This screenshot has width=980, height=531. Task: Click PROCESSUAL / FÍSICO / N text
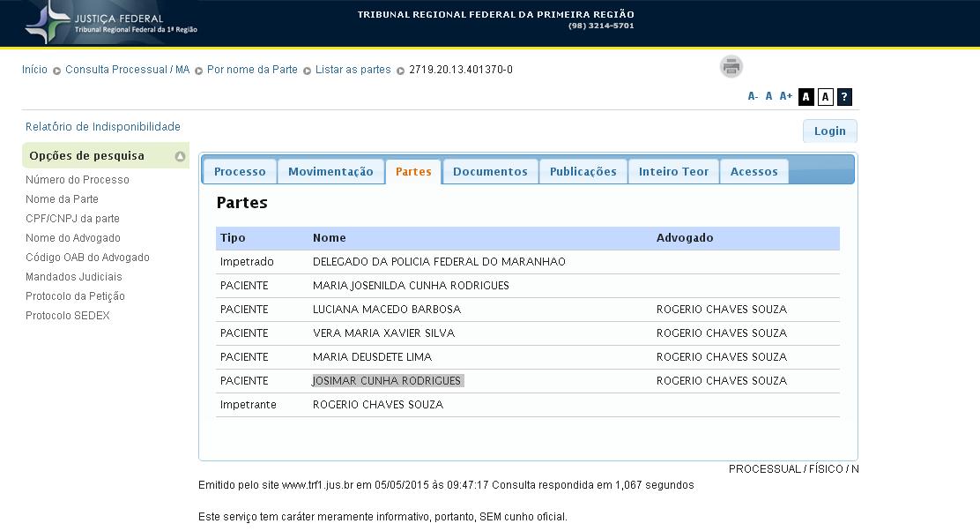[793, 468]
